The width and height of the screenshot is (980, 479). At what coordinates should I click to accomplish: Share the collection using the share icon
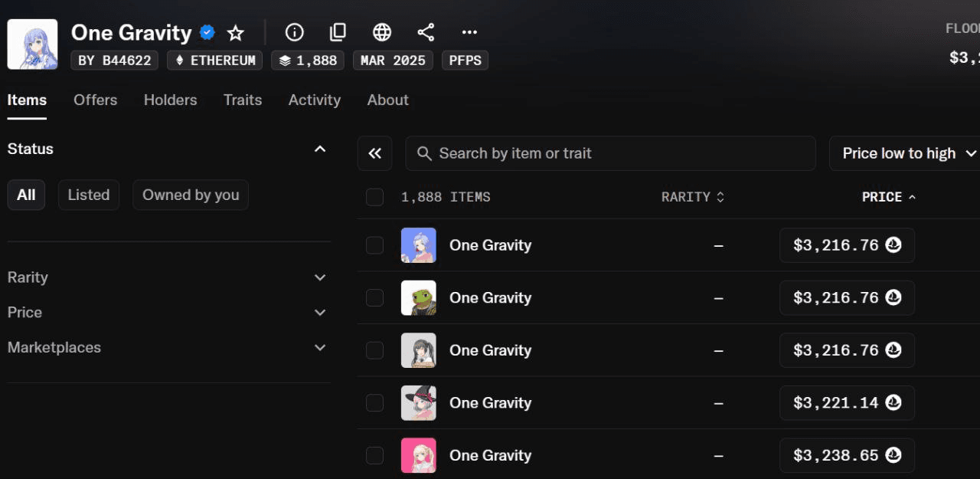tap(426, 32)
